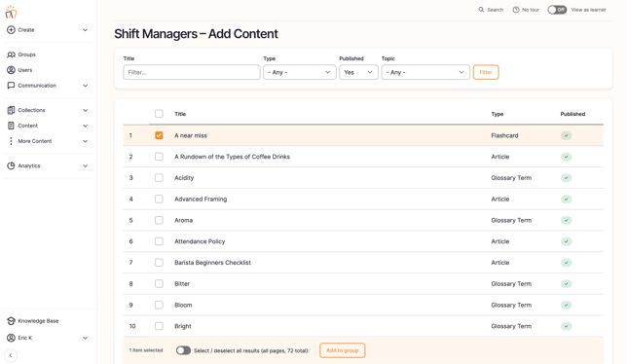Open the Analytics menu item

tap(29, 165)
